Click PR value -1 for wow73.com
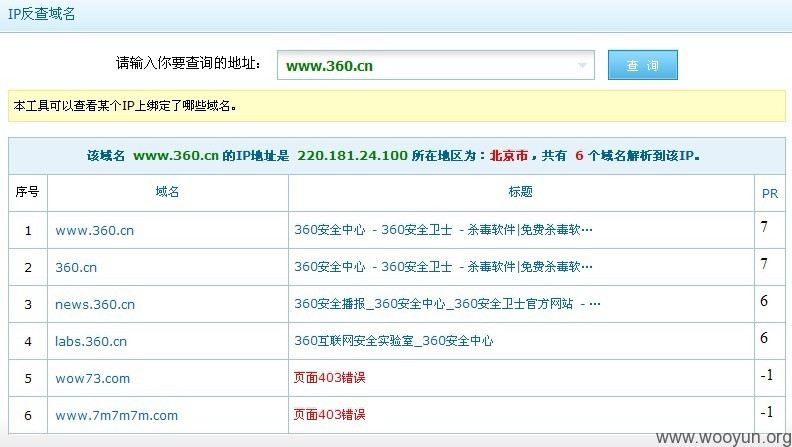Screen dimensions: 792x447 click(767, 375)
